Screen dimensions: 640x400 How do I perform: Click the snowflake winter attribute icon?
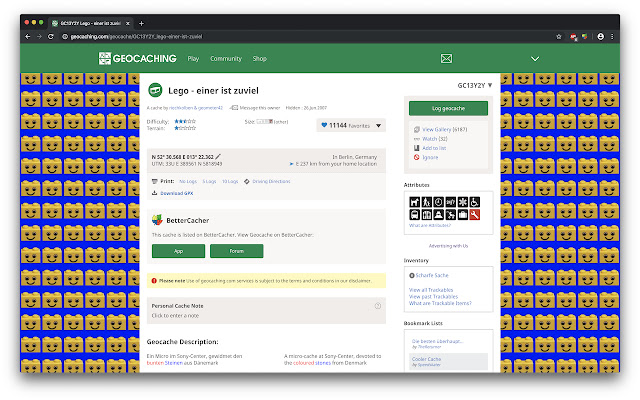pyautogui.click(x=462, y=202)
